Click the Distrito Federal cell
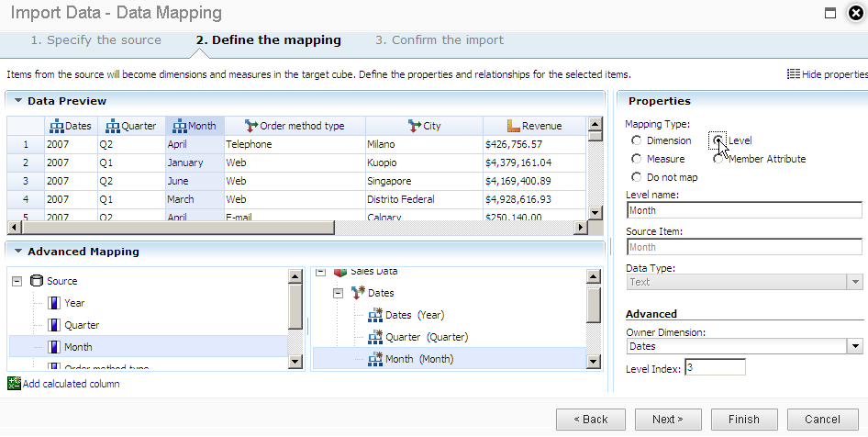 (x=424, y=199)
